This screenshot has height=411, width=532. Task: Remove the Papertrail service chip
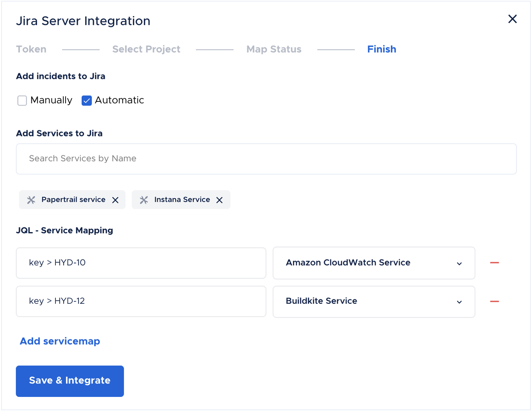115,200
